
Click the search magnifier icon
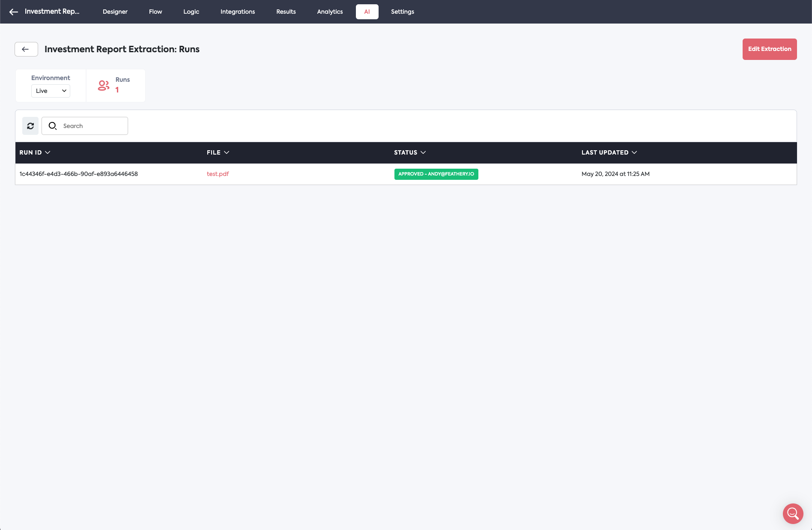pyautogui.click(x=53, y=126)
